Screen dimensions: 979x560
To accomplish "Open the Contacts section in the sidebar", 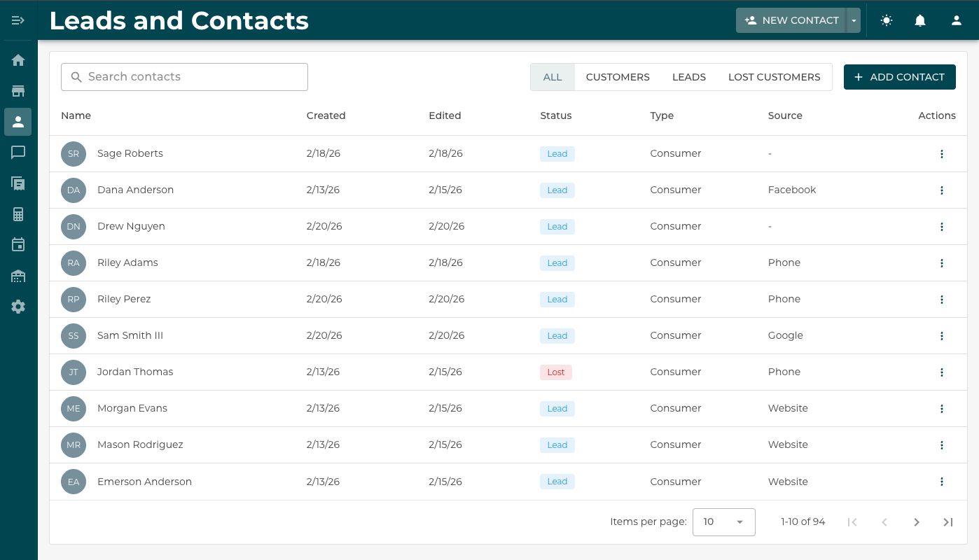I will (18, 121).
